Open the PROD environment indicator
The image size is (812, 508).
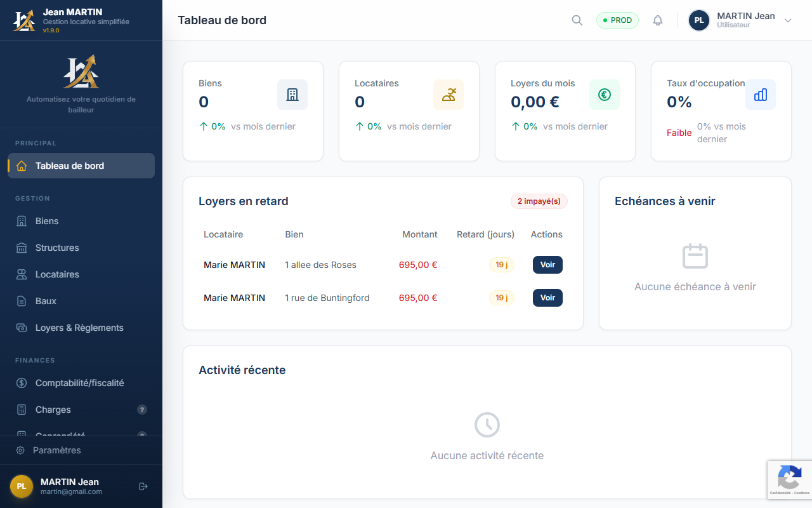617,20
